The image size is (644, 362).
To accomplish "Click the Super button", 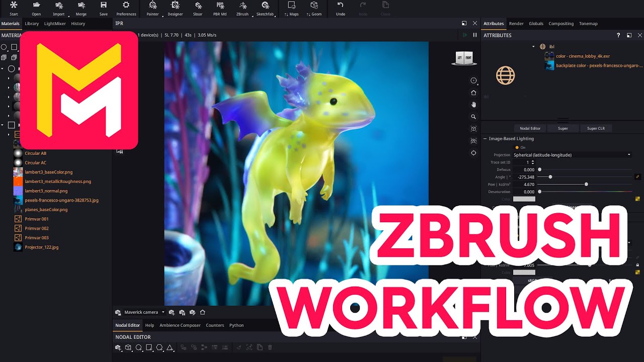I will (563, 128).
